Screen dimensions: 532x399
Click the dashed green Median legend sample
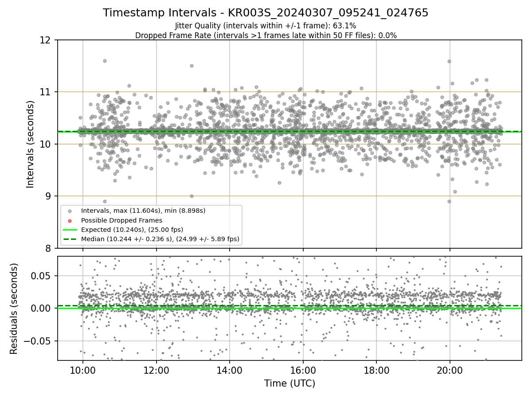[x=70, y=239]
